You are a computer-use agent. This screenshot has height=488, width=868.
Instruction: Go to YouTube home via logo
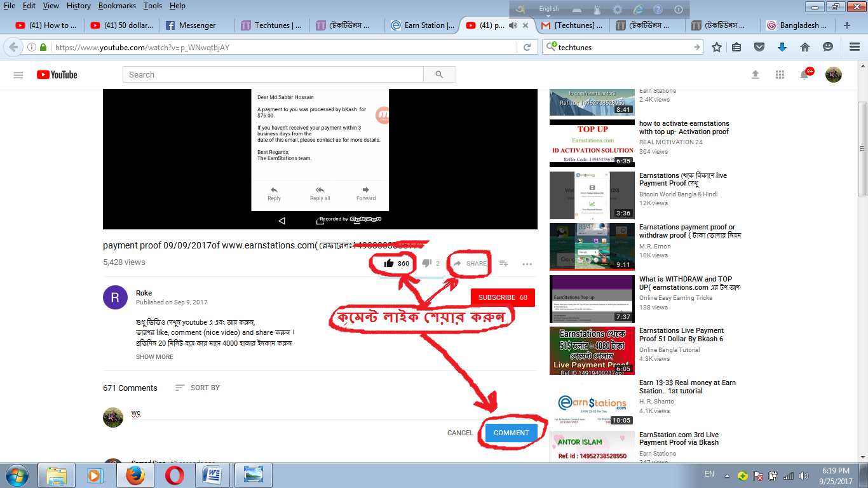pos(57,75)
